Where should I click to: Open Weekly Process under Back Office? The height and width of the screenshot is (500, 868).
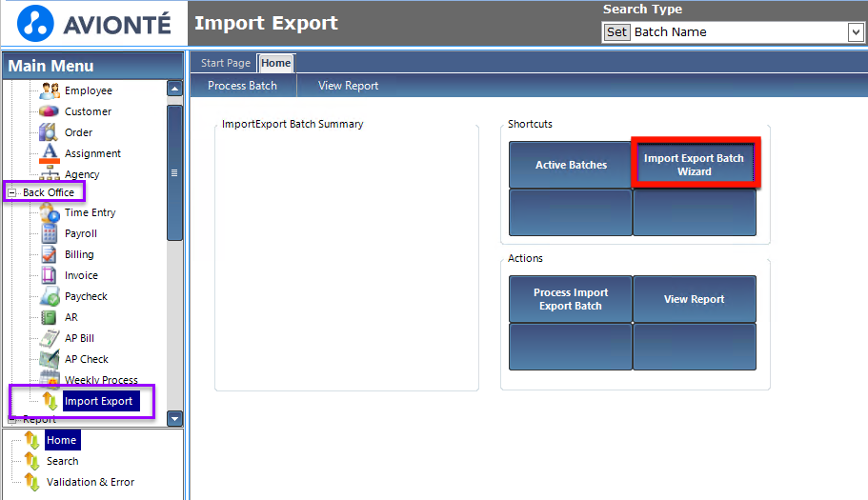pyautogui.click(x=101, y=379)
